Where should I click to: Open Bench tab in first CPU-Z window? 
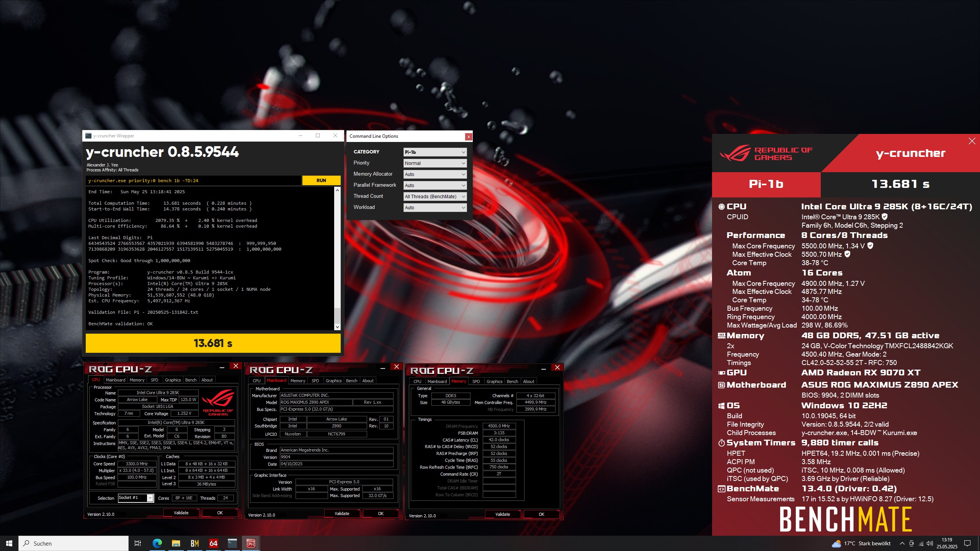pos(191,380)
